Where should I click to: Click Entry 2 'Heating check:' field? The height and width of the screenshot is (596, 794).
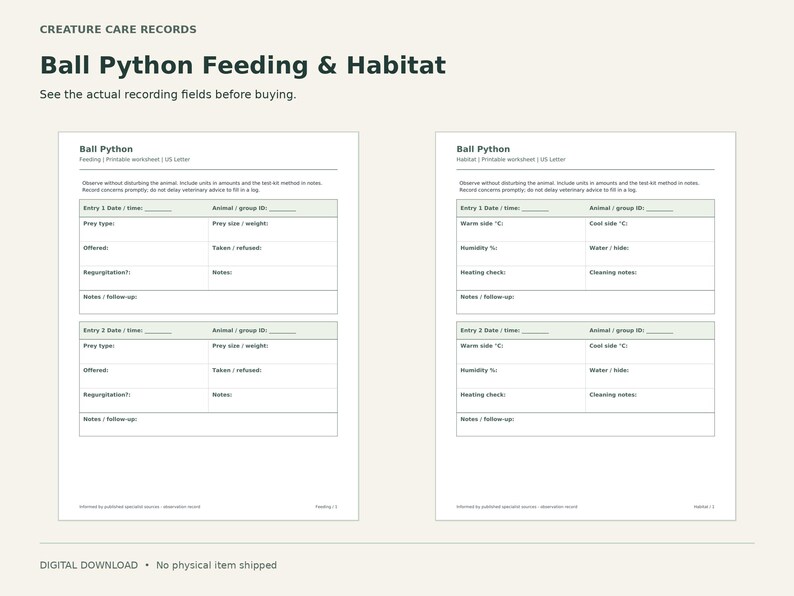click(x=521, y=401)
